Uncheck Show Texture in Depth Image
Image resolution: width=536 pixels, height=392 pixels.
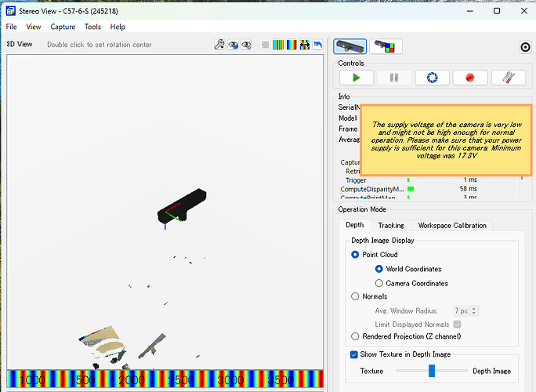[354, 354]
